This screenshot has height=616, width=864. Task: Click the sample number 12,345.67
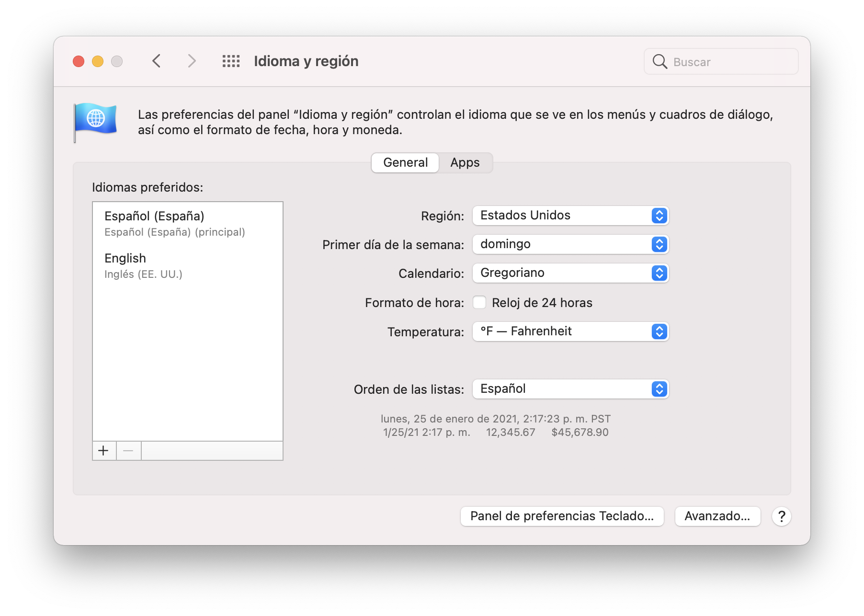tap(511, 433)
